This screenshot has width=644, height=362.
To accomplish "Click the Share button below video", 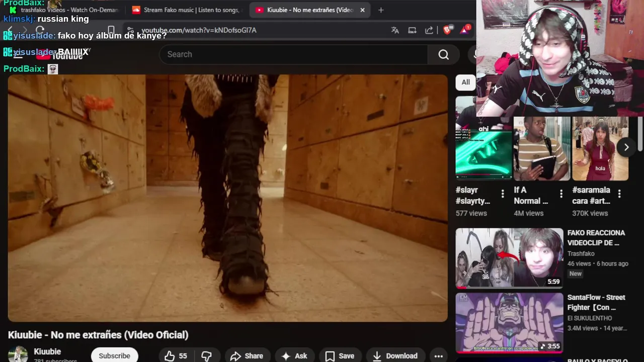I will 247,356.
